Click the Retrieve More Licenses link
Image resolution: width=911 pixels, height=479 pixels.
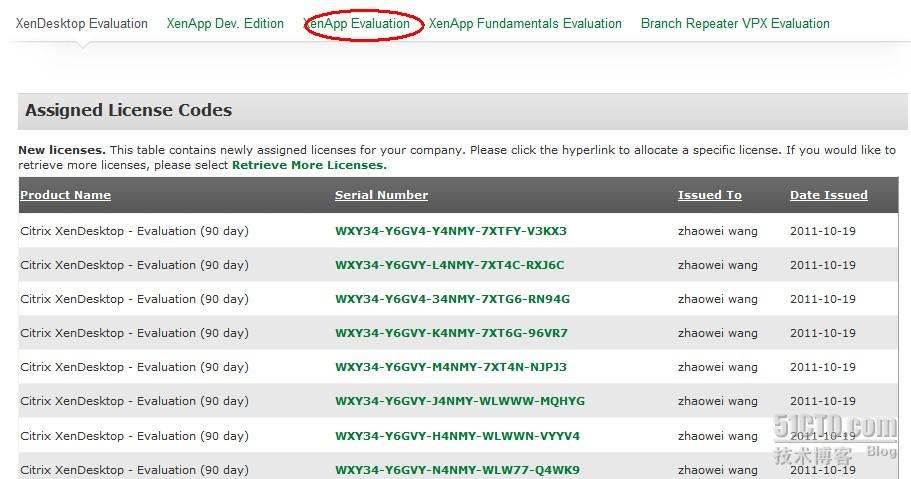(309, 165)
